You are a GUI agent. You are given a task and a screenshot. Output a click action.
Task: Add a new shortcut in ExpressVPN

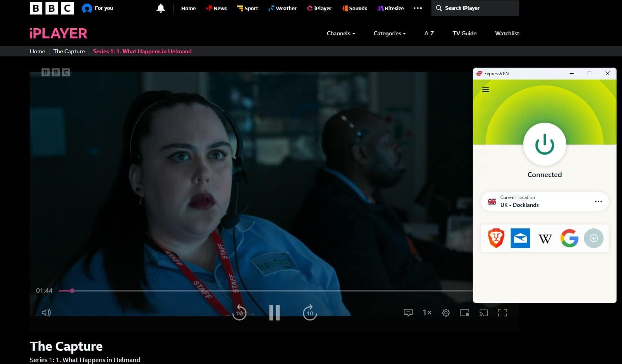tap(594, 238)
